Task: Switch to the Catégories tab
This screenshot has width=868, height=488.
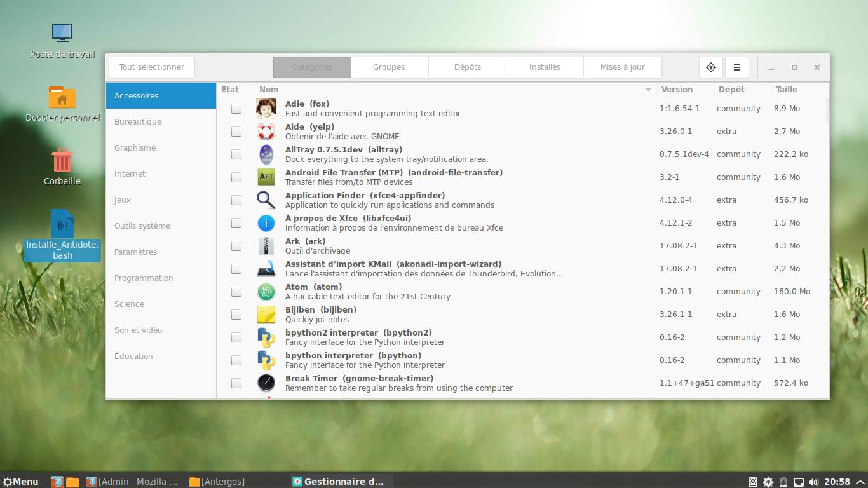Action: pos(312,67)
